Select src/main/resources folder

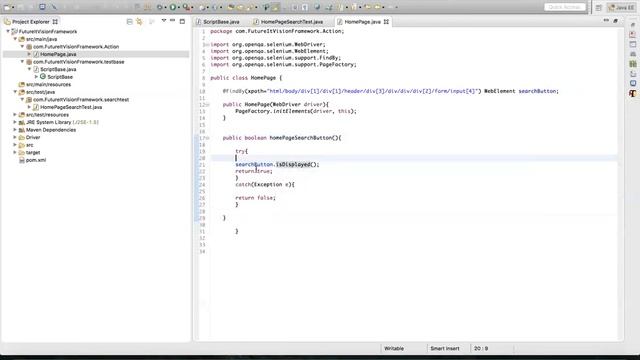pyautogui.click(x=48, y=84)
